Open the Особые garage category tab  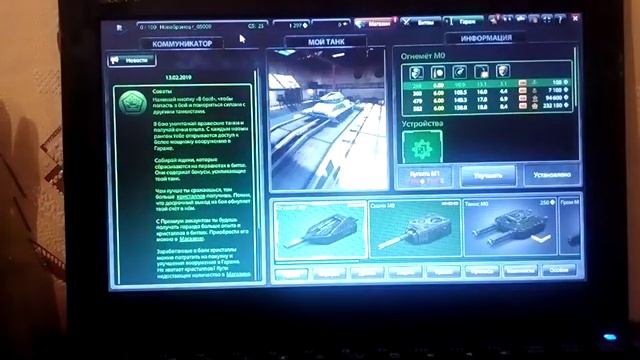[558, 270]
